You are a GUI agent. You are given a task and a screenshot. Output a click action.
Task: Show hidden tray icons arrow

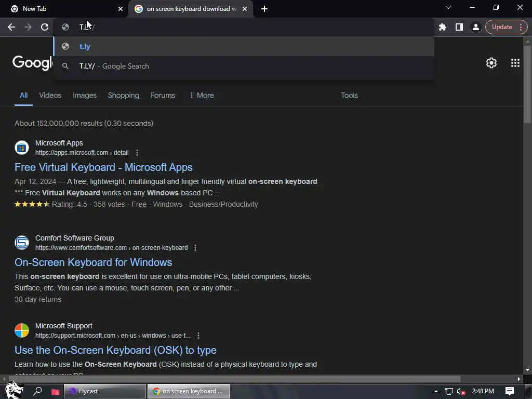[x=436, y=391]
